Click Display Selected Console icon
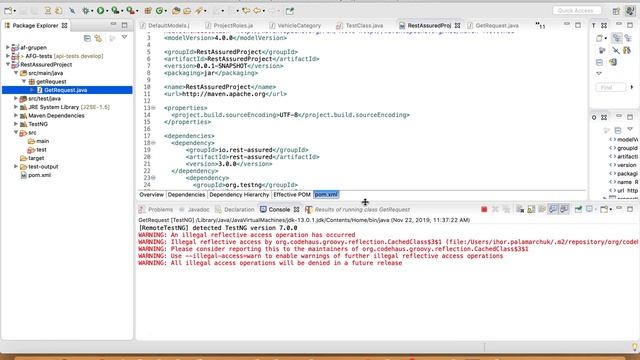 (589, 209)
